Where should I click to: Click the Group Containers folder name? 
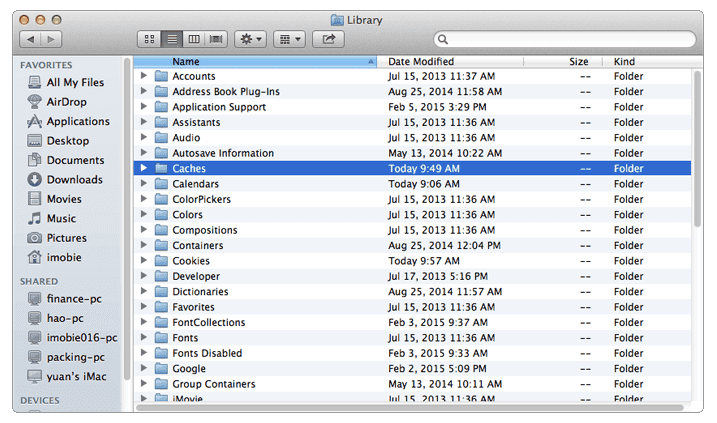pyautogui.click(x=214, y=384)
